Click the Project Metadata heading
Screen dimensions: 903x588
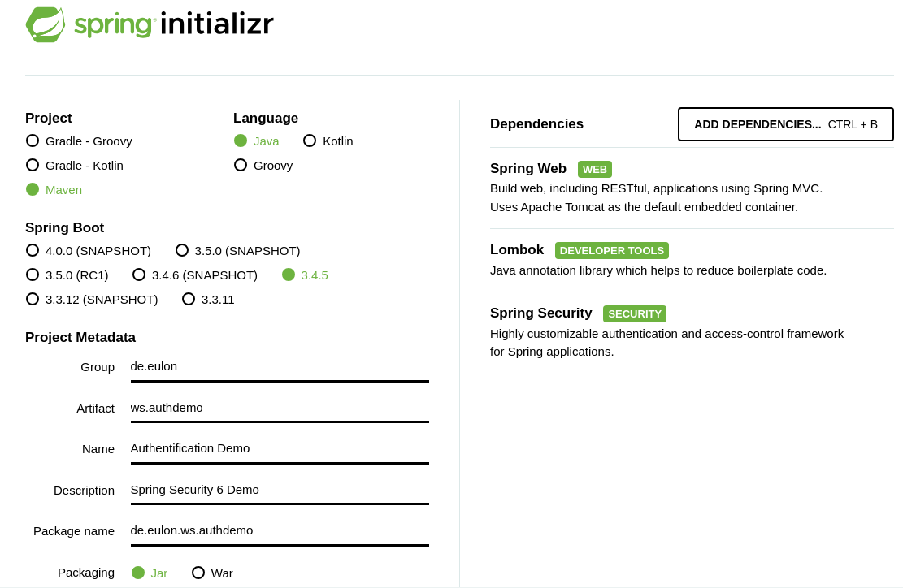tap(80, 338)
